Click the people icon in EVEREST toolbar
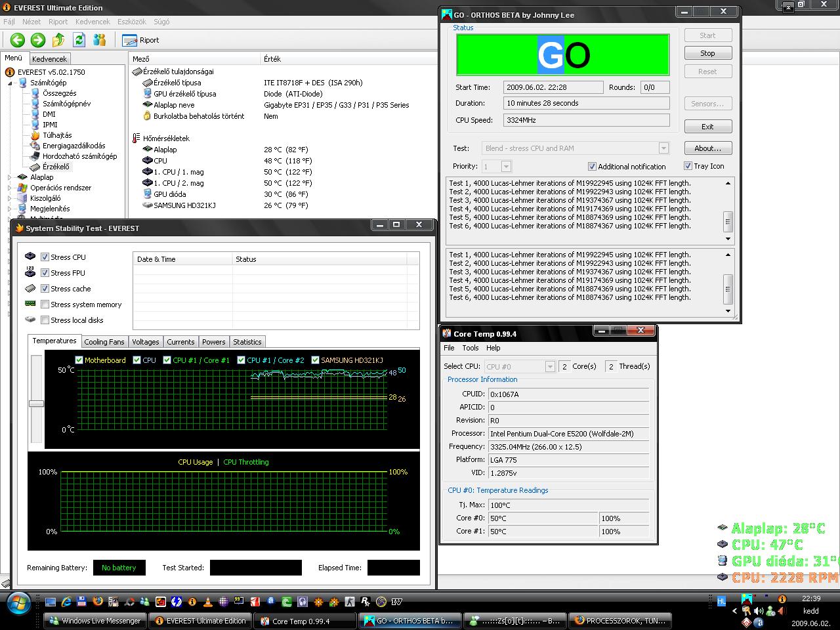Image resolution: width=840 pixels, height=630 pixels. click(100, 40)
